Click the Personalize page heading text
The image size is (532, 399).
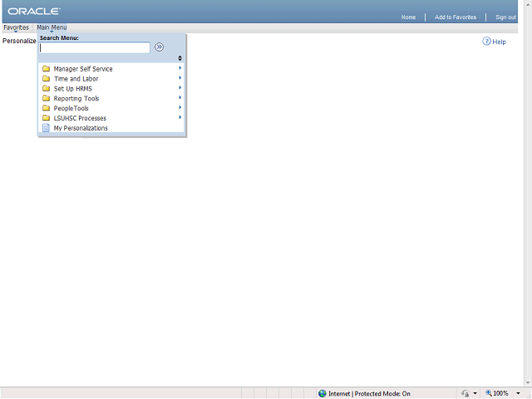click(x=19, y=41)
